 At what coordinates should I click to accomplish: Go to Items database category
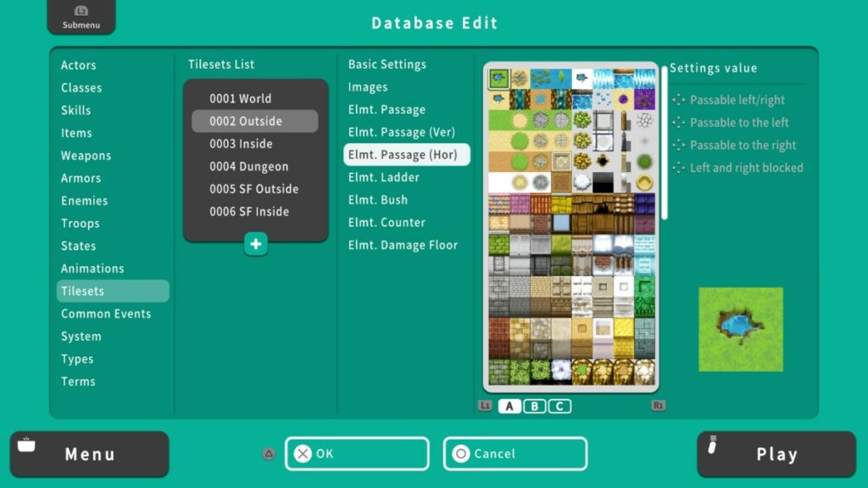coord(76,133)
